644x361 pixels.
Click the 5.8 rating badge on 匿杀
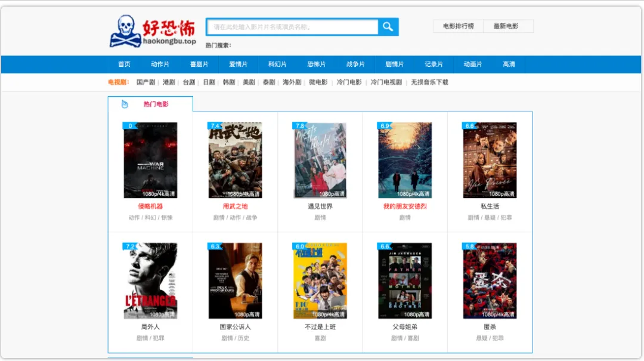click(469, 246)
